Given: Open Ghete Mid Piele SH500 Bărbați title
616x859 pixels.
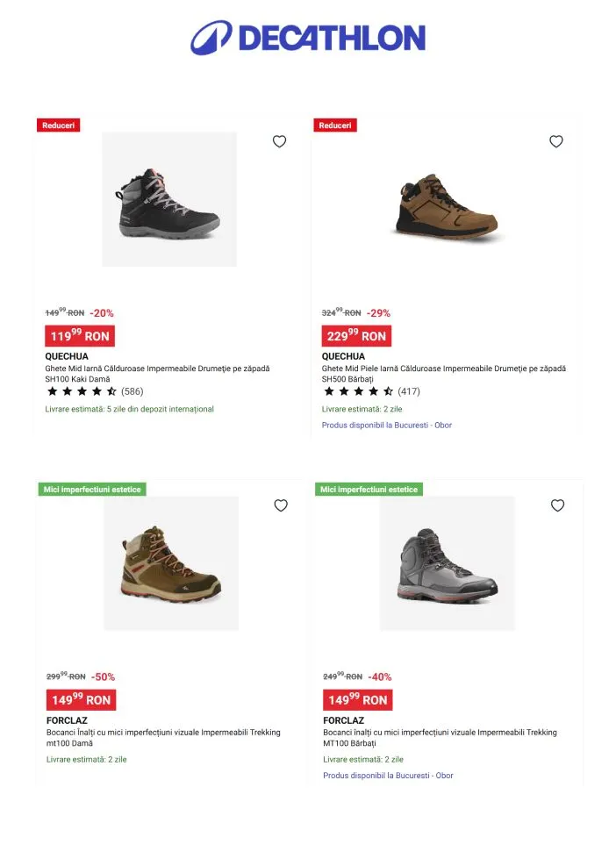Looking at the screenshot, I should tap(443, 374).
